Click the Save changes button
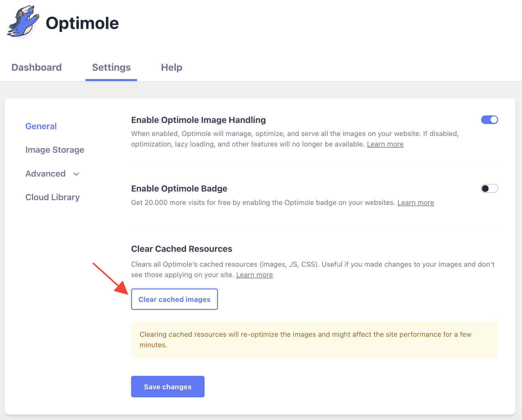 (x=168, y=387)
